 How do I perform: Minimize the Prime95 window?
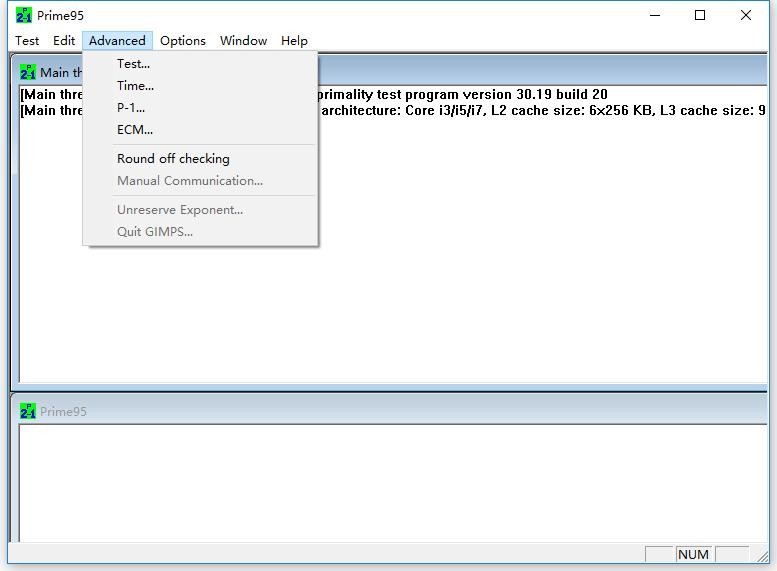pos(655,15)
